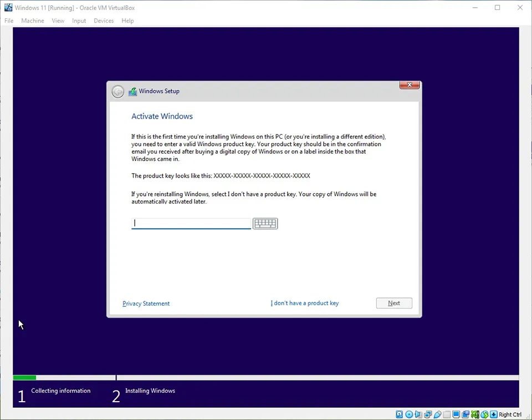Click the hard disk activity icon in status bar
Screen dimensions: 532x420
(400, 414)
